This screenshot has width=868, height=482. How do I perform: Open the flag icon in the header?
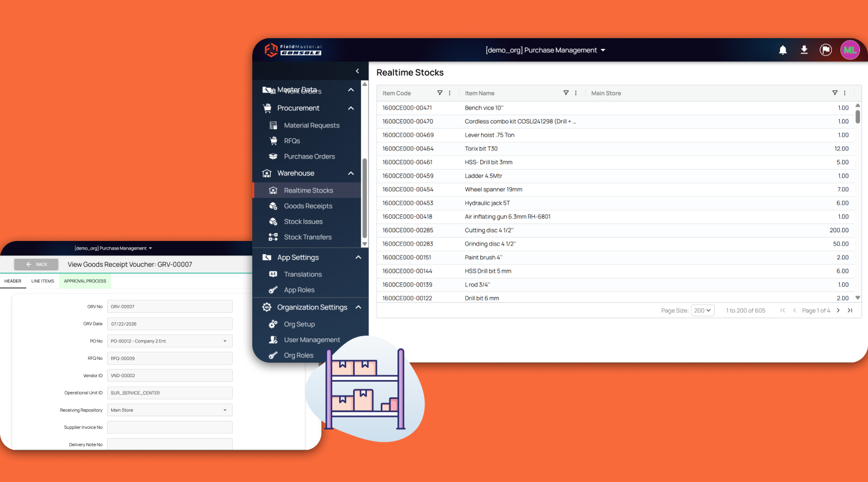point(826,50)
